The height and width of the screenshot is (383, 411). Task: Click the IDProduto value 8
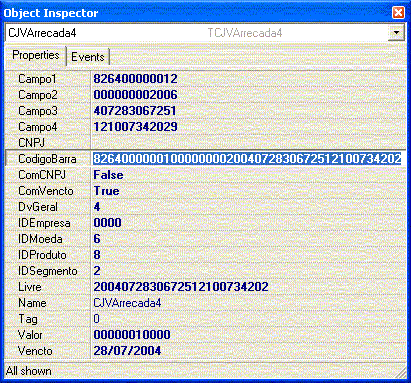(97, 255)
